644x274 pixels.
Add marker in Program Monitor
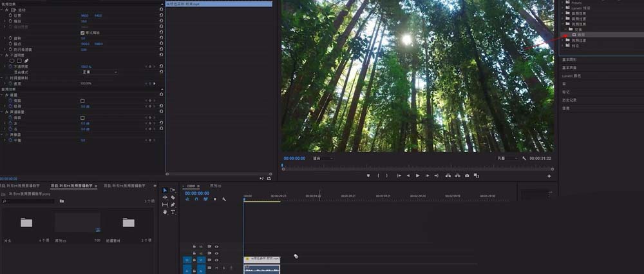click(x=368, y=175)
